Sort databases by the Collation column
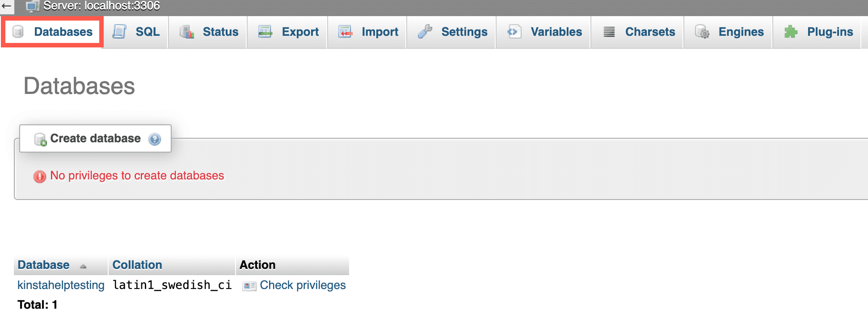Screen dimensions: 868x323 tap(137, 264)
